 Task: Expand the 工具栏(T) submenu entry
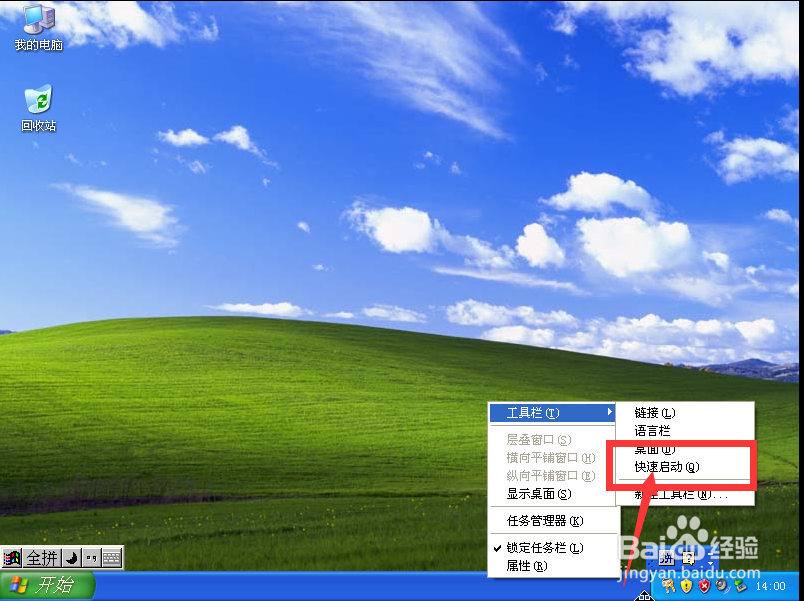click(x=553, y=412)
